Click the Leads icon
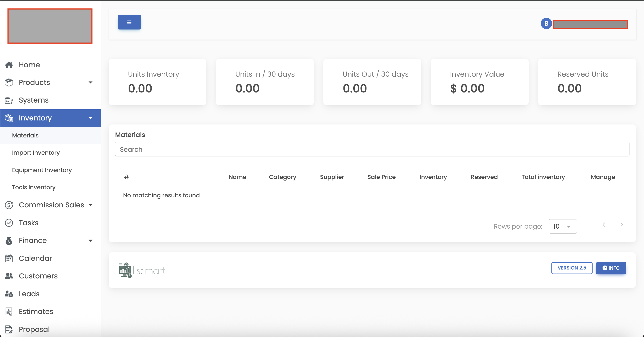Viewport: 644px width, 337px height. coord(9,294)
